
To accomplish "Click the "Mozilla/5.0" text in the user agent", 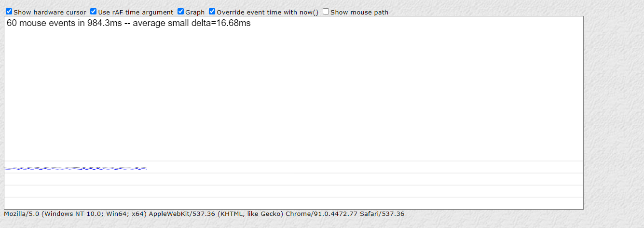I will [21, 214].
